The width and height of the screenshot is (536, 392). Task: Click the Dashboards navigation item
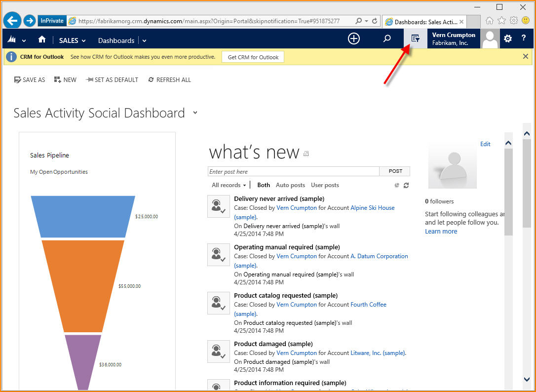point(116,40)
